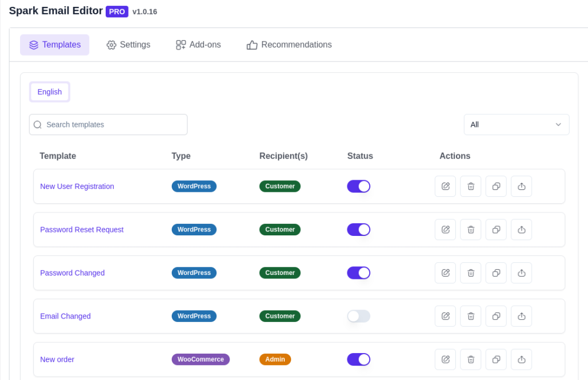This screenshot has height=380, width=588.
Task: Enable the Email Changed status toggle
Action: pos(358,316)
